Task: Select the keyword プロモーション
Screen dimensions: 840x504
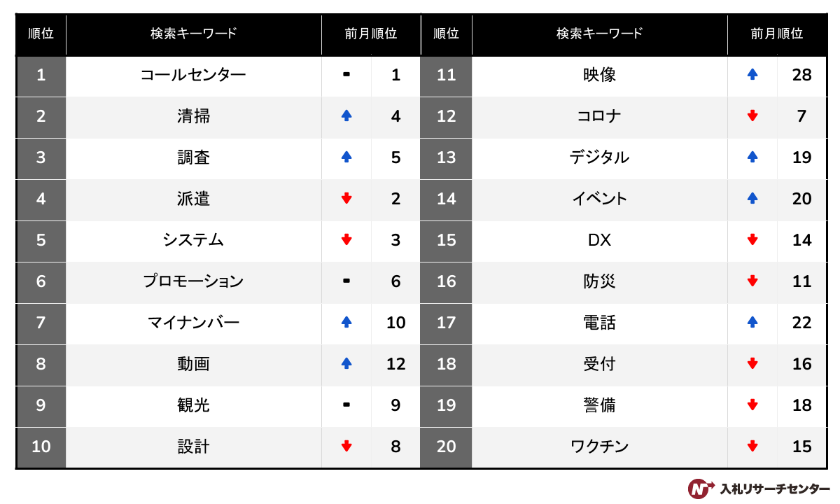Action: pos(193,281)
